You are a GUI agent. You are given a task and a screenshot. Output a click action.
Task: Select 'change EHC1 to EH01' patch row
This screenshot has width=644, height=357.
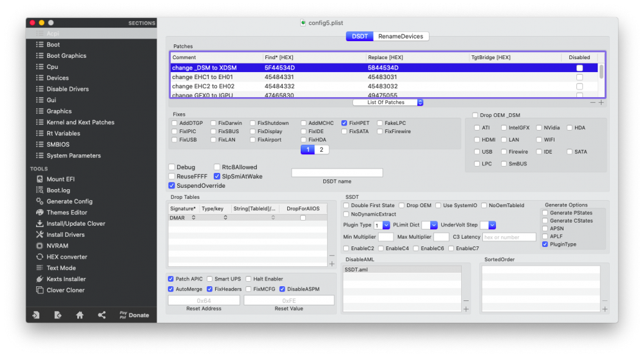(x=384, y=77)
